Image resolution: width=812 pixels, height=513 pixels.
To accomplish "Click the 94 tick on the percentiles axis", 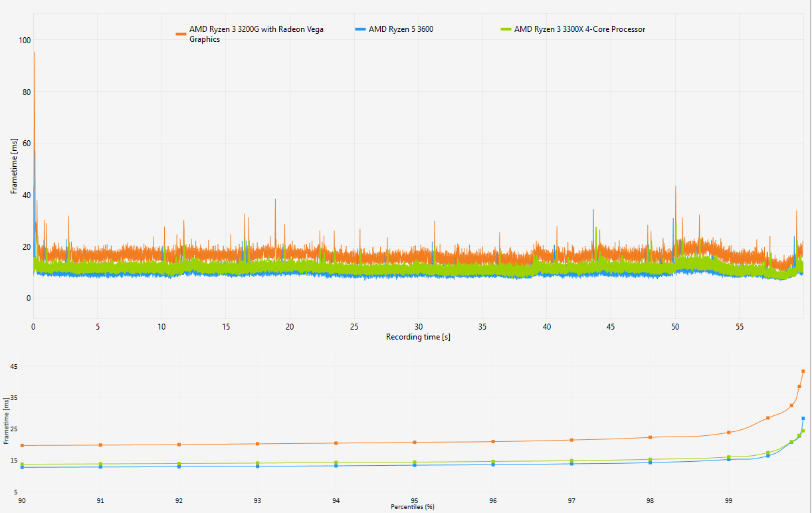I will point(336,500).
